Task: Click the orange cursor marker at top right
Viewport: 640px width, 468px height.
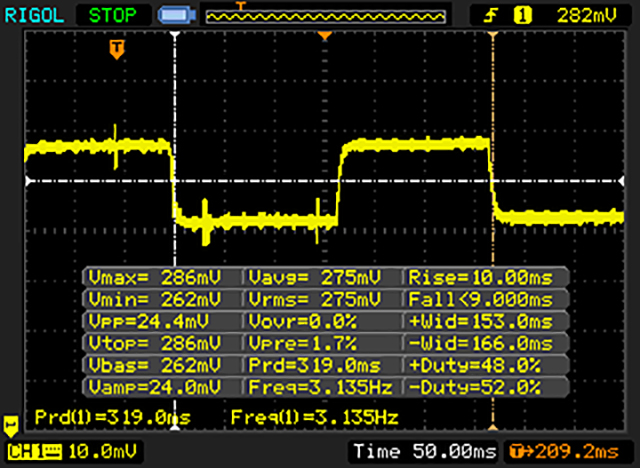Action: (493, 35)
